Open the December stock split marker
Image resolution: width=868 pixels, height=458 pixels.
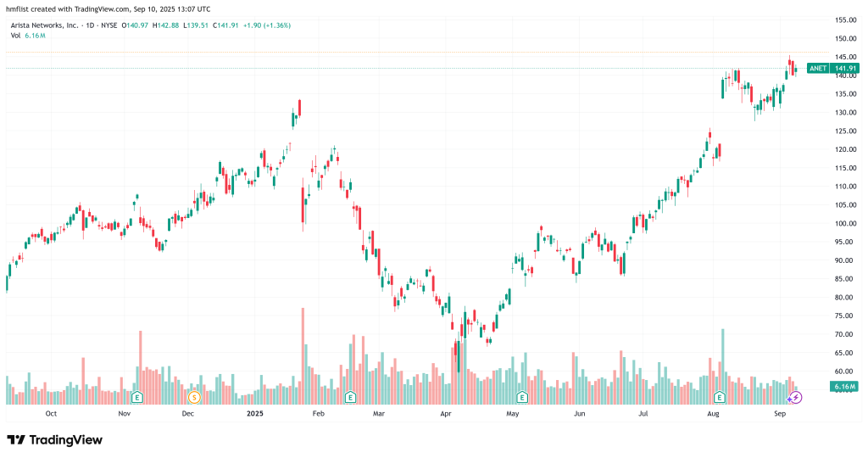click(194, 397)
